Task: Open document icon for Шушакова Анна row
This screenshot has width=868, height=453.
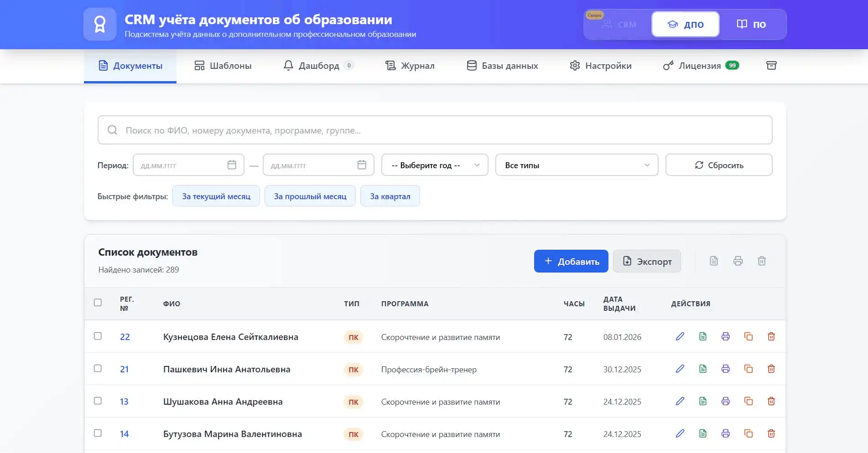Action: (x=703, y=401)
